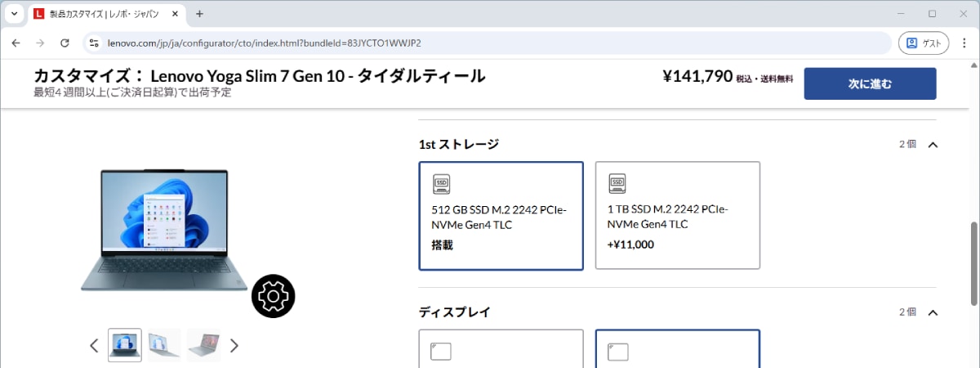This screenshot has width=980, height=368.
Task: Maximize the browser window
Action: coord(932,14)
